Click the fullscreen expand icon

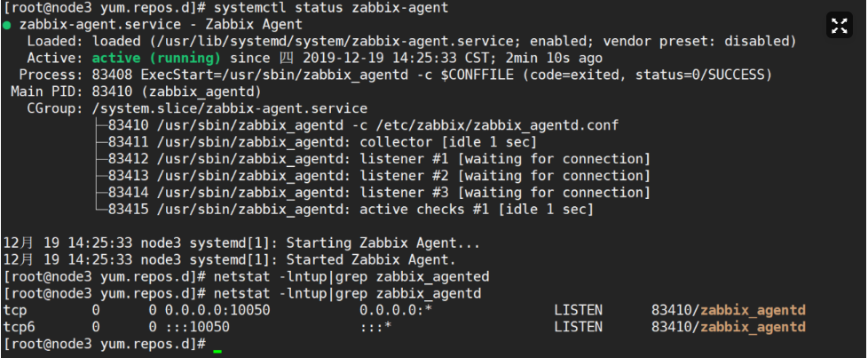839,26
